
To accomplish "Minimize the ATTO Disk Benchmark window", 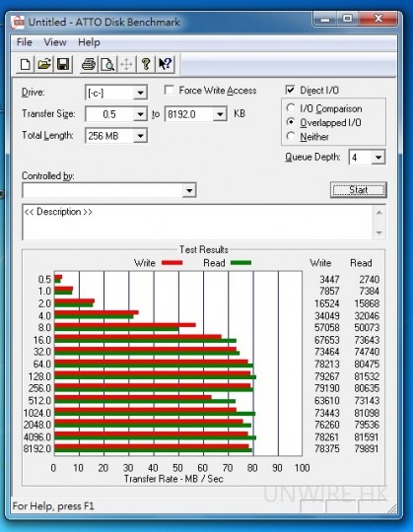I will pyautogui.click(x=325, y=19).
